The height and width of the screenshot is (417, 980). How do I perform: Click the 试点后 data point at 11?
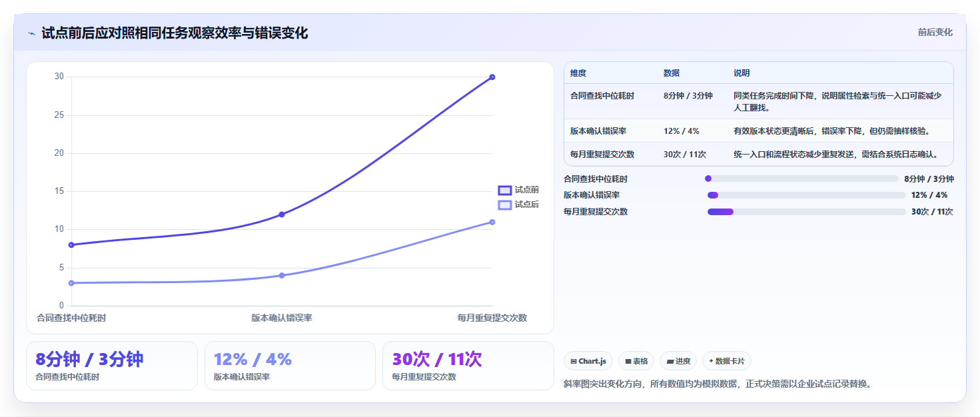(492, 222)
